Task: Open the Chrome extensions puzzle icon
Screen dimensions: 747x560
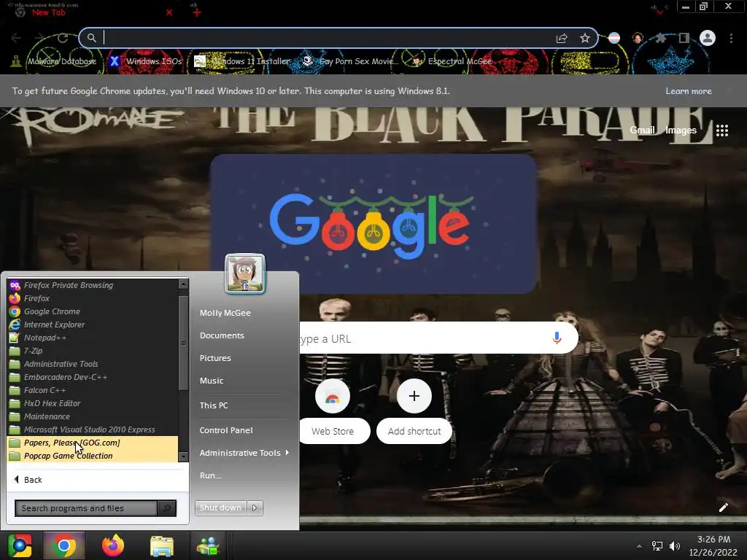Action: click(x=661, y=38)
